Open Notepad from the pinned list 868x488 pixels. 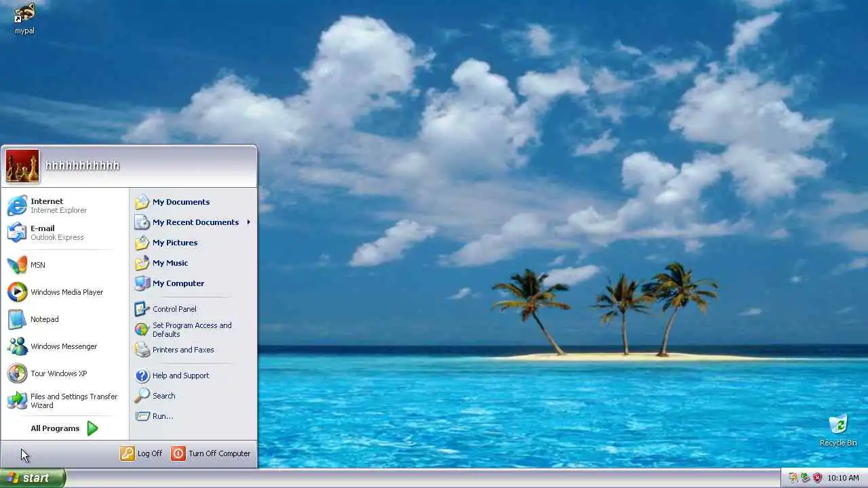65,319
